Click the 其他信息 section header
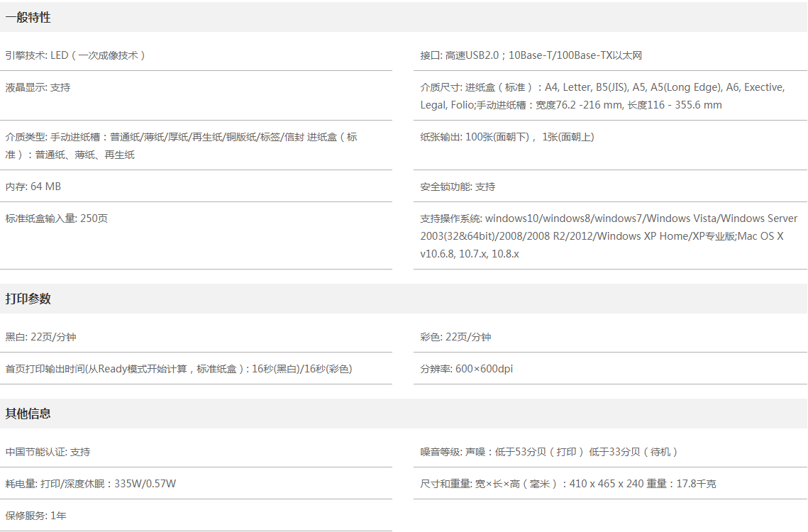Image resolution: width=808 pixels, height=532 pixels. (x=28, y=414)
